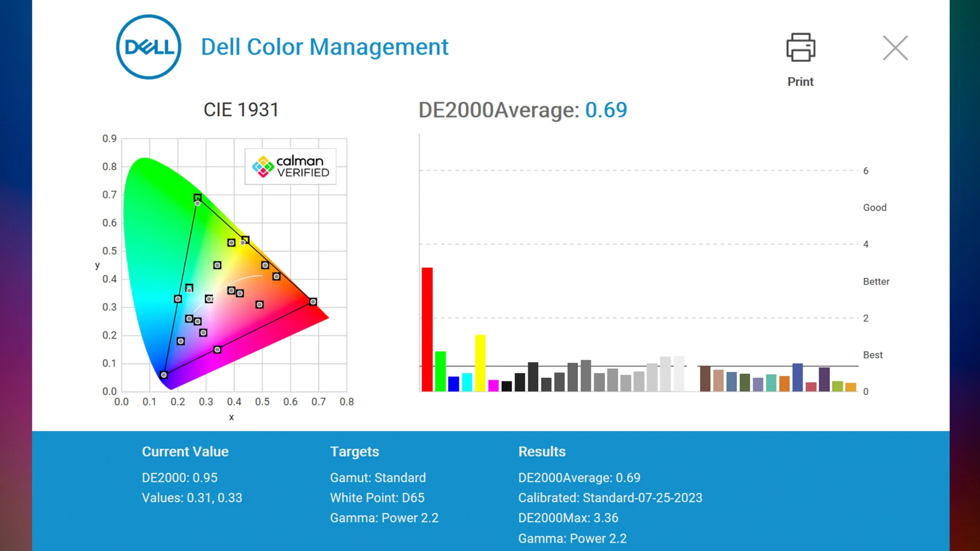This screenshot has height=551, width=980.
Task: Click the red primary point on CIE triangle
Action: [x=313, y=302]
